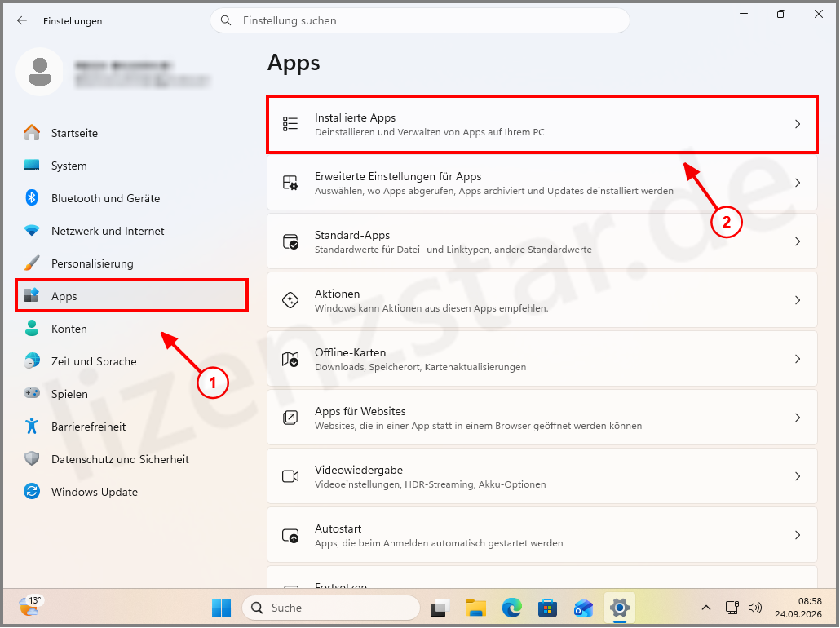Select Apps in the sidebar

[x=132, y=296]
